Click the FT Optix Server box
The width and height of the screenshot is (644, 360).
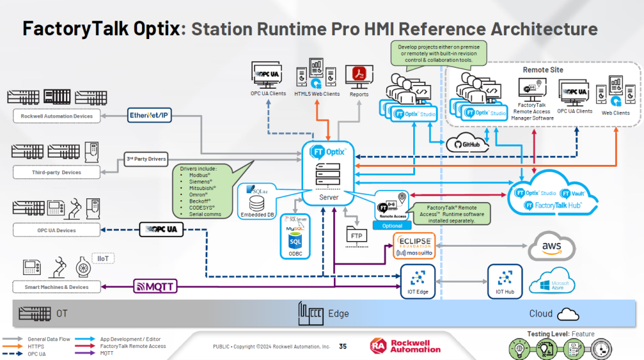tap(328, 174)
